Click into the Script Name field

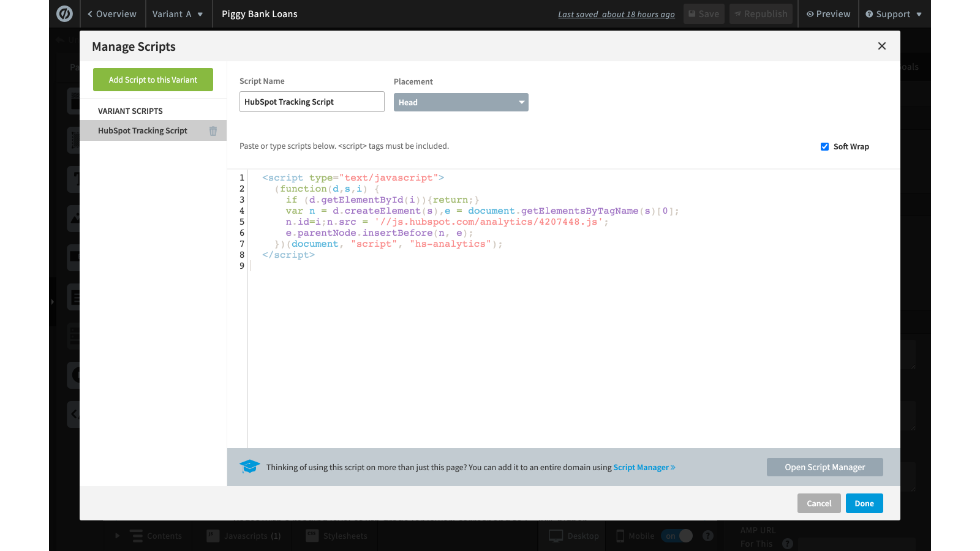[312, 102]
